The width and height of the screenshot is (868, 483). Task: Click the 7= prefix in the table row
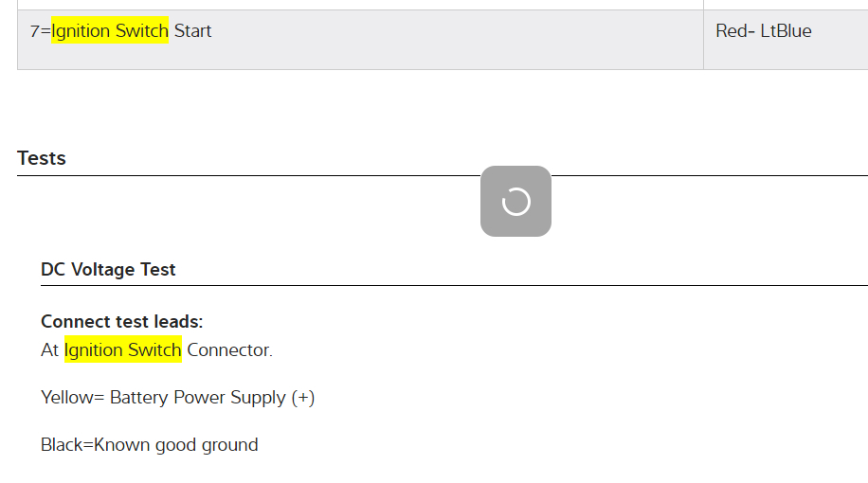pyautogui.click(x=40, y=31)
